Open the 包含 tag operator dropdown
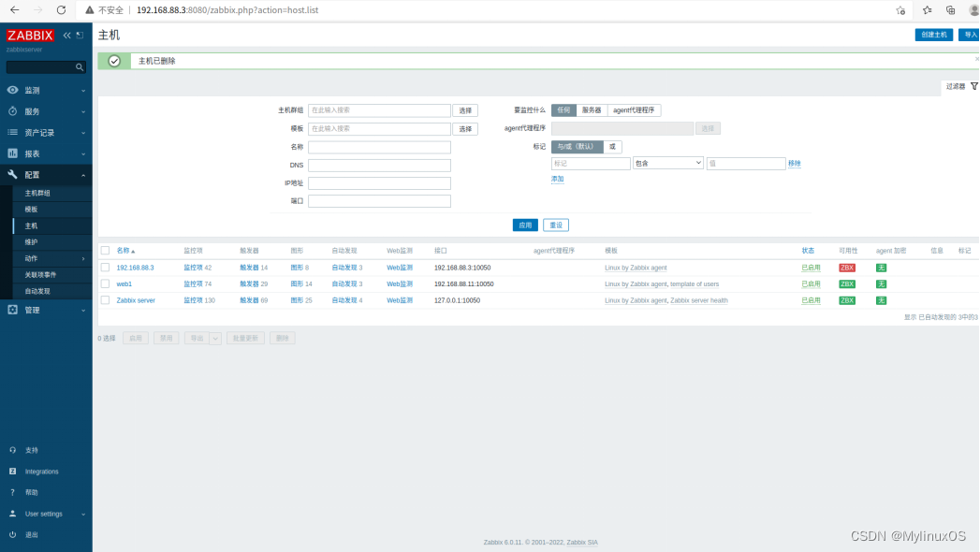Viewport: 980px width, 552px height. tap(668, 163)
